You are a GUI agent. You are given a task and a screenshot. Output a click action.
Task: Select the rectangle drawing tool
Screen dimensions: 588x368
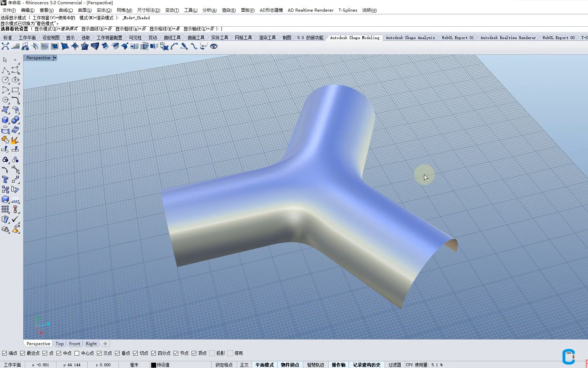point(15,90)
